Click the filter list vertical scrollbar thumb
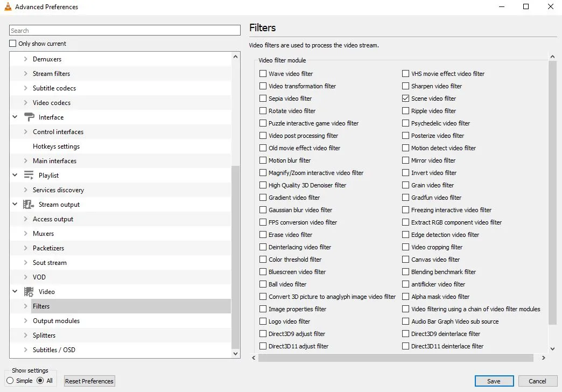Image resolution: width=562 pixels, height=392 pixels. coord(552,193)
